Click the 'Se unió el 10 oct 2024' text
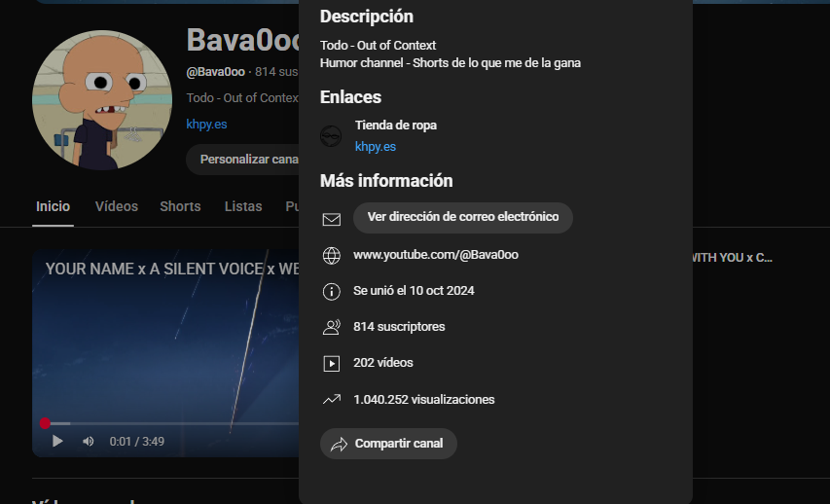The width and height of the screenshot is (830, 504). click(x=414, y=291)
